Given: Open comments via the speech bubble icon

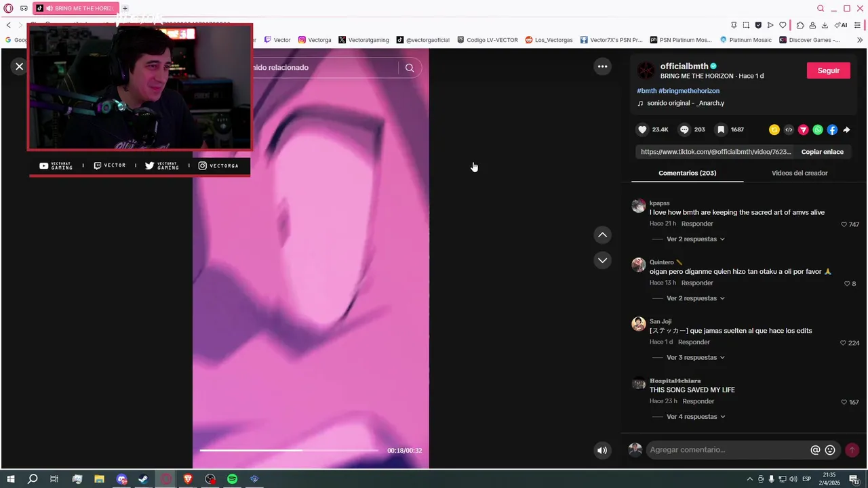Looking at the screenshot, I should point(684,129).
